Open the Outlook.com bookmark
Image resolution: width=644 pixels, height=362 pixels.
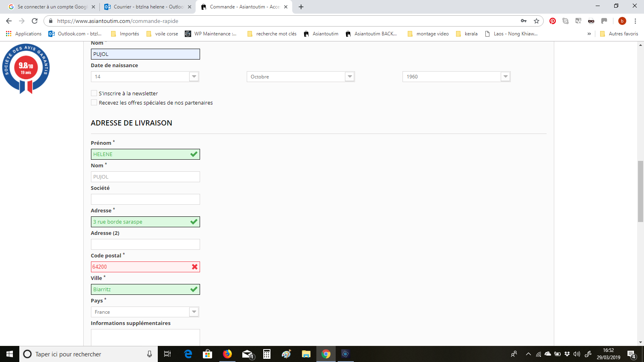point(75,34)
